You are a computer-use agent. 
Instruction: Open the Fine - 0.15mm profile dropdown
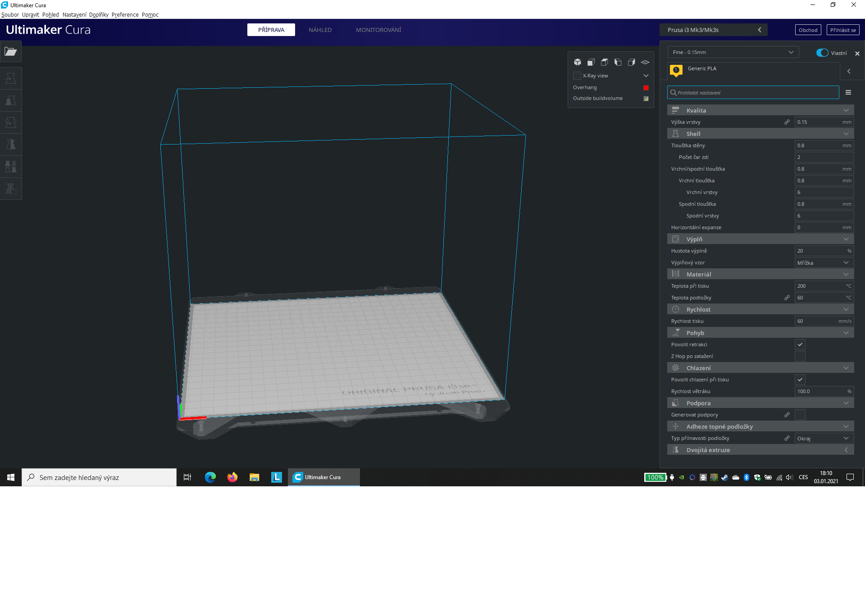pyautogui.click(x=733, y=52)
